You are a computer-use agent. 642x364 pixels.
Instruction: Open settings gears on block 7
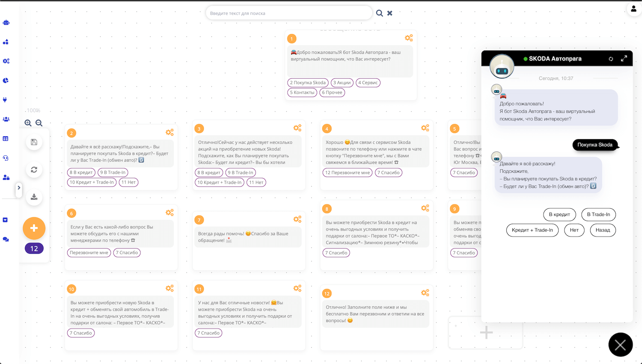tap(297, 219)
